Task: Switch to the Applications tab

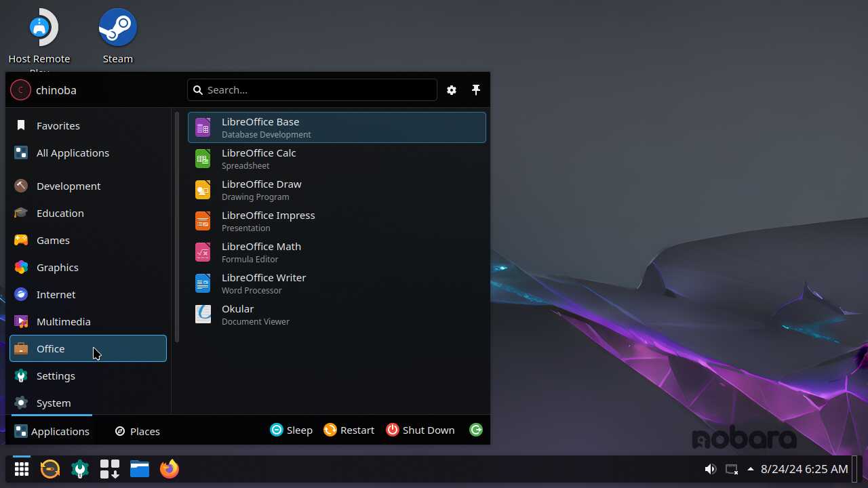Action: pos(52,431)
